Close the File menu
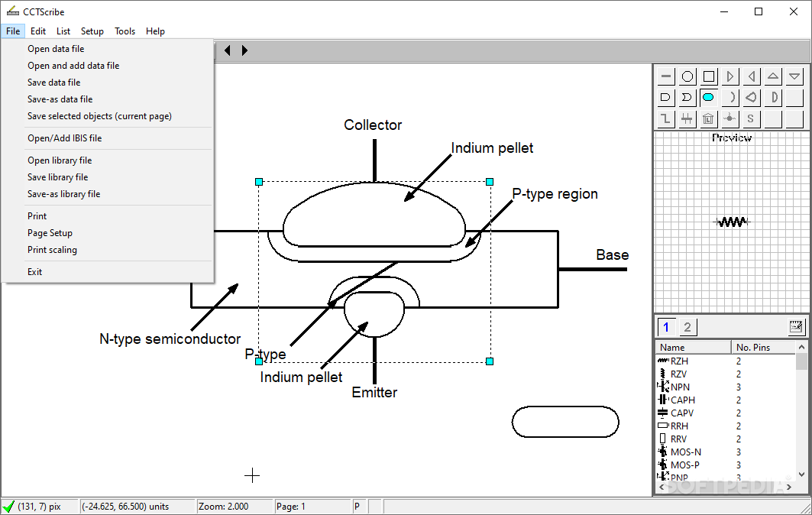 (13, 31)
